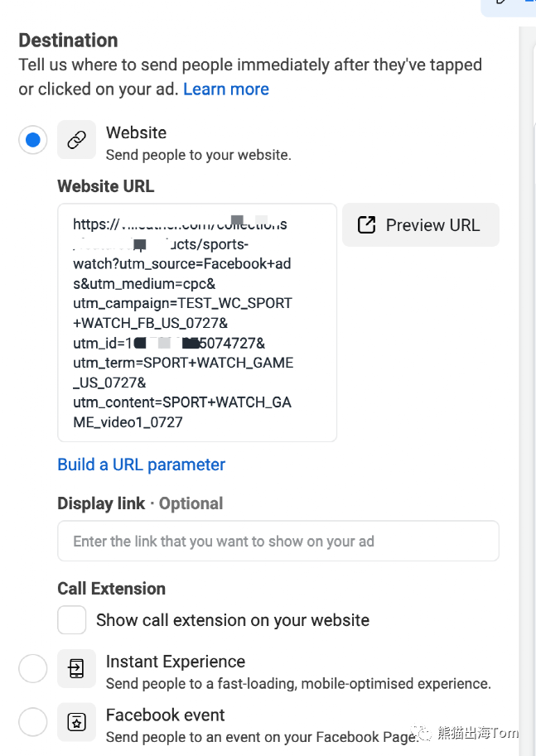Viewport: 536px width, 756px height.
Task: Click the Website link chain icon
Action: tap(76, 140)
